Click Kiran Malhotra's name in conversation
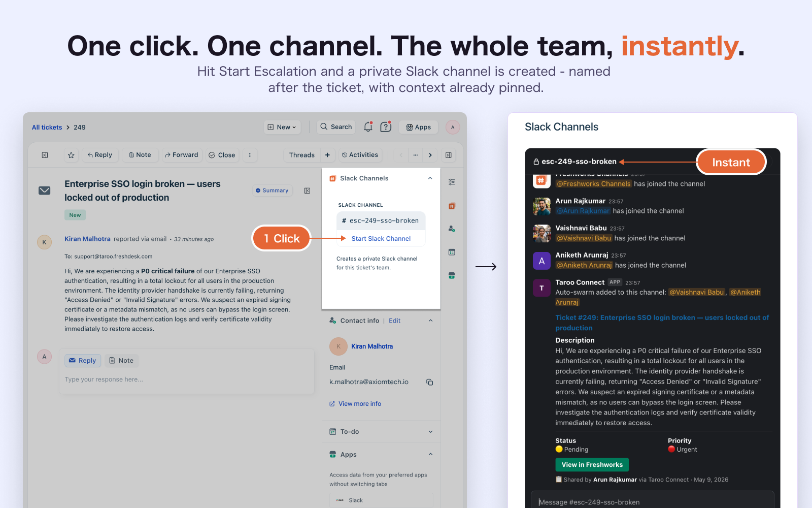This screenshot has height=508, width=812. (87, 239)
